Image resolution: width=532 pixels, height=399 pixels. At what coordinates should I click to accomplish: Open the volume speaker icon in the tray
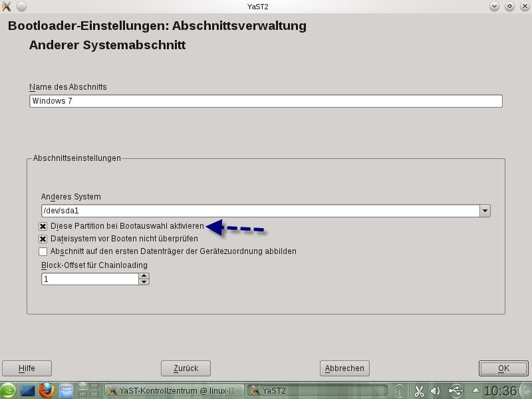tap(435, 390)
